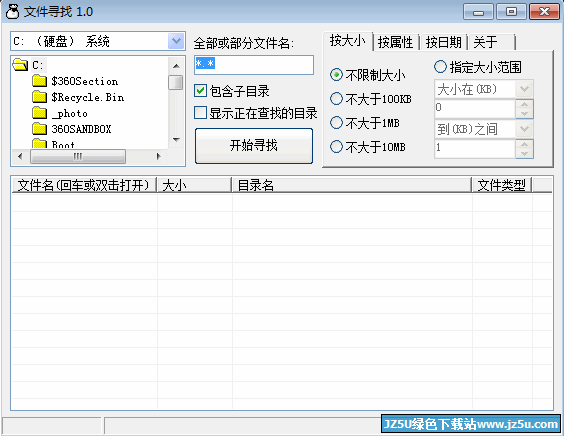Click folder tree horizontal scrollbar thumb
Screen dimensions: 564x436
[78, 156]
